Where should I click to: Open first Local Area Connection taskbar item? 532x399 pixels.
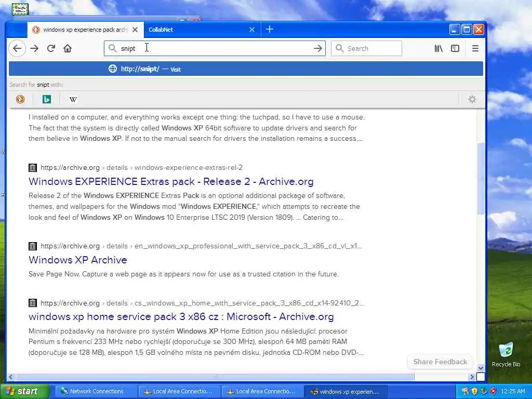pos(179,392)
